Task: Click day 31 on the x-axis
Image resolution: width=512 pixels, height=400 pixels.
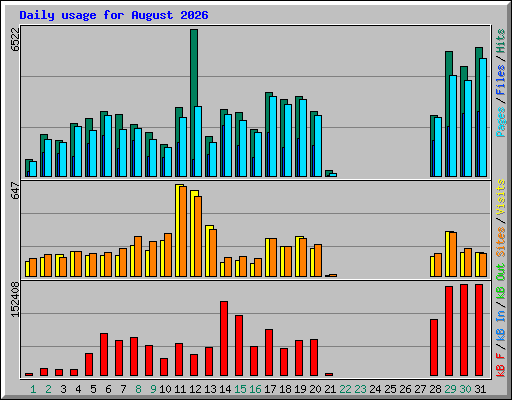Action: point(480,389)
